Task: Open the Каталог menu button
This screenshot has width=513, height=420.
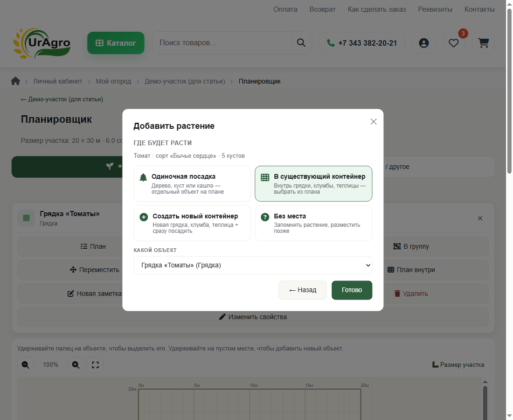Action: point(116,43)
